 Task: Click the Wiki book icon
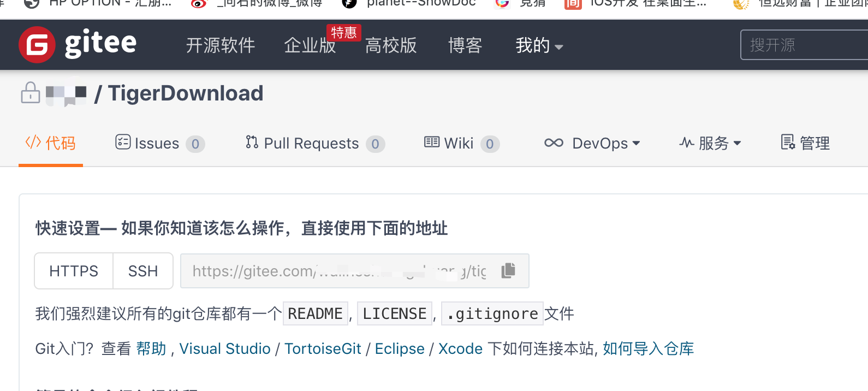click(x=432, y=143)
